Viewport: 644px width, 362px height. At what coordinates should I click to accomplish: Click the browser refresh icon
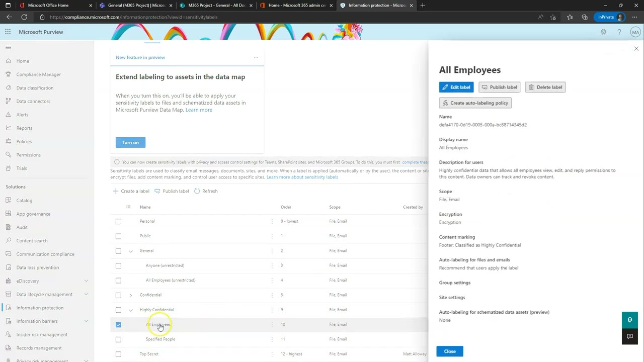tap(24, 17)
